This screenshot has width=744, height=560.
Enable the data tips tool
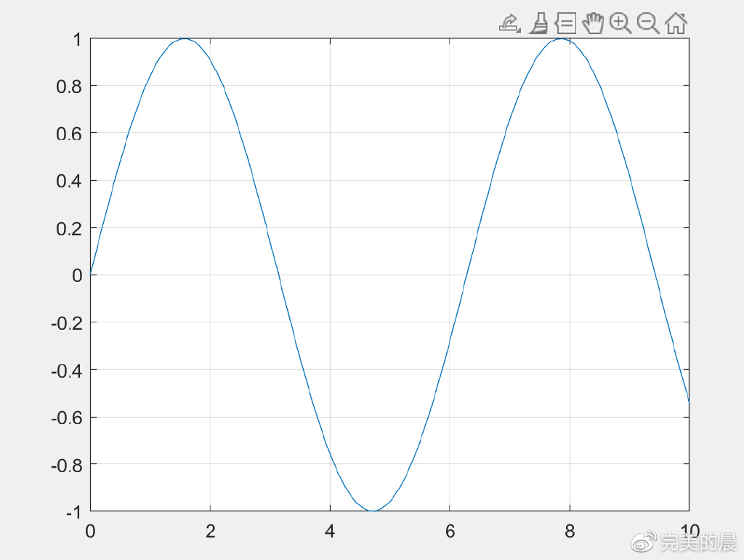565,23
